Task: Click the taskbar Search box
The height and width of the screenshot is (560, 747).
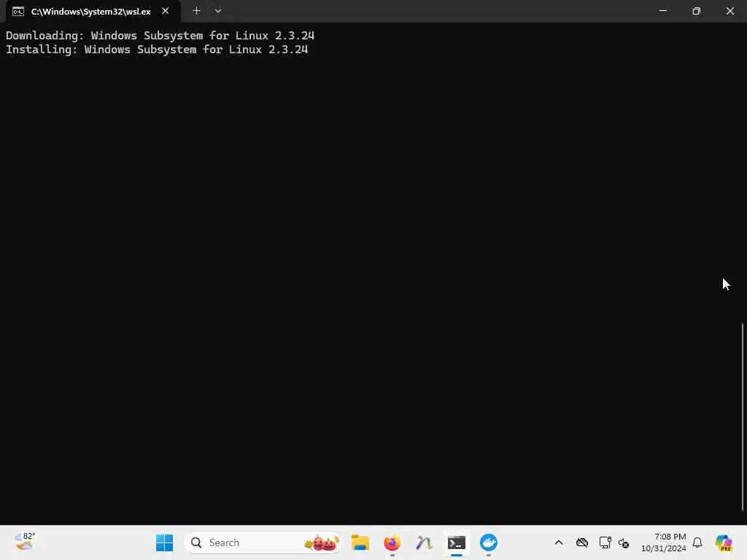Action: pos(263,542)
